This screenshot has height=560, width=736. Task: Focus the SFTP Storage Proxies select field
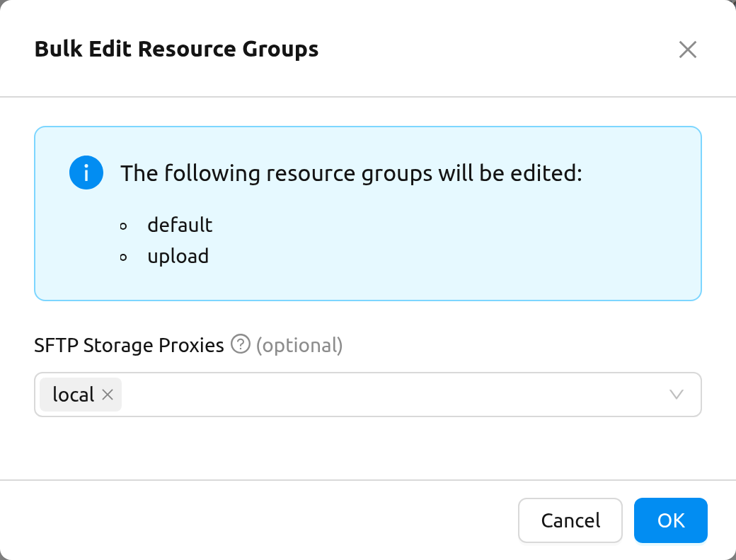pyautogui.click(x=367, y=395)
